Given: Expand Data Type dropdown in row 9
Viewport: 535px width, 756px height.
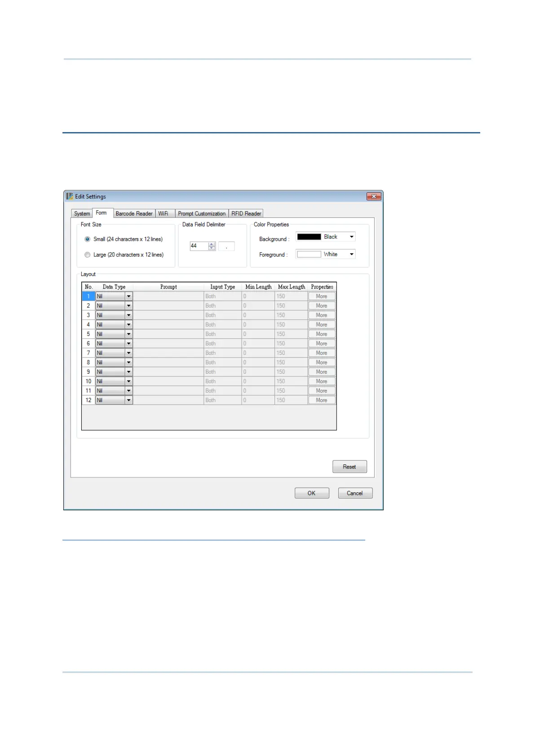Looking at the screenshot, I should [x=128, y=372].
